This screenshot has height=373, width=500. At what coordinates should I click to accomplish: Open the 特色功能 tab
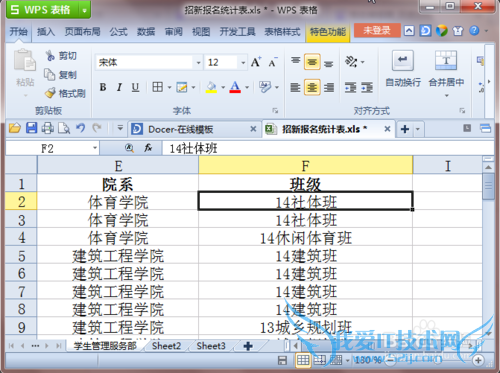[328, 32]
